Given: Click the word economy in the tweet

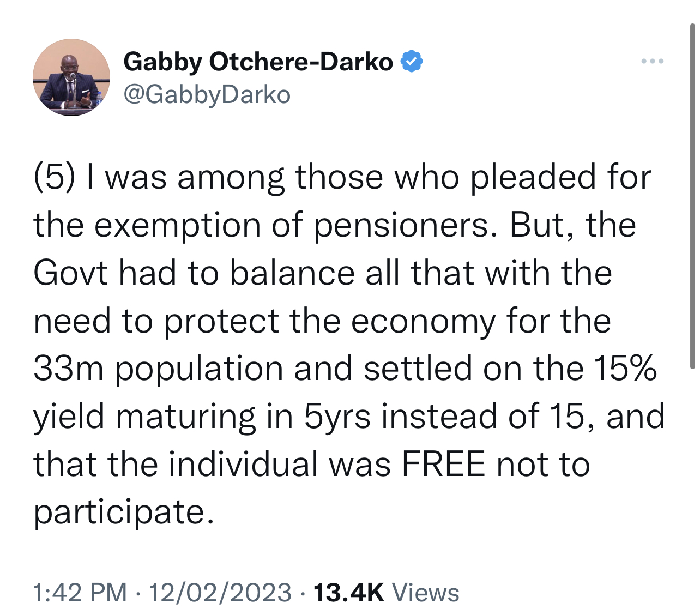Looking at the screenshot, I should (x=423, y=321).
